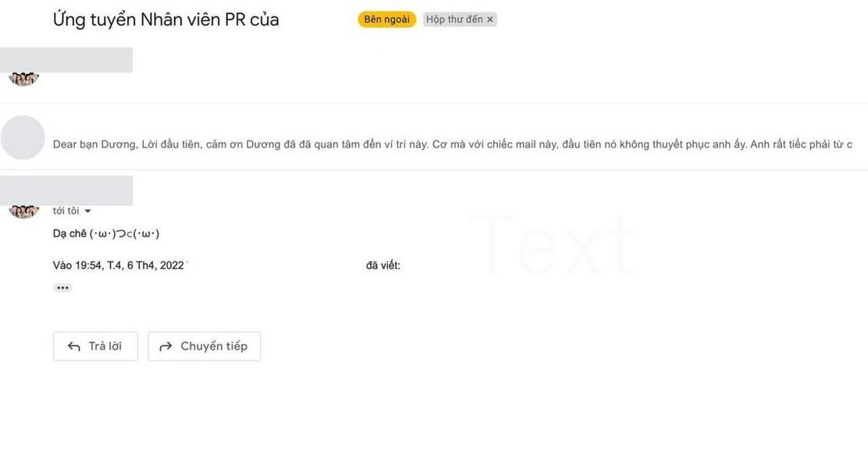The image size is (868, 452).
Task: Click the avatar beside "tới tôi"
Action: pyautogui.click(x=23, y=209)
